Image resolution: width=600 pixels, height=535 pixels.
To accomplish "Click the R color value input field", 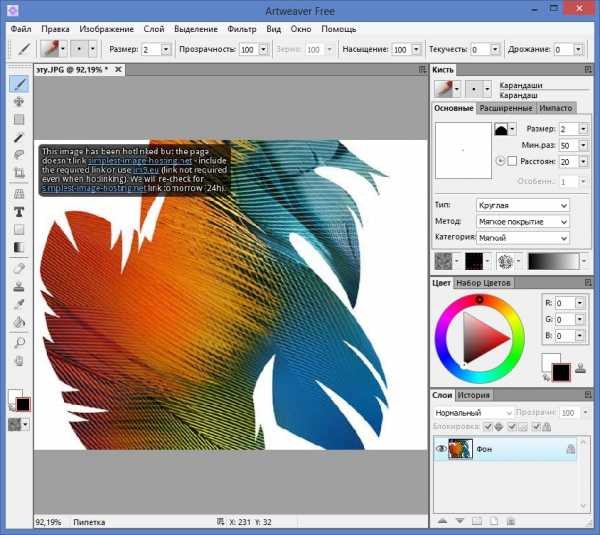I will (565, 303).
